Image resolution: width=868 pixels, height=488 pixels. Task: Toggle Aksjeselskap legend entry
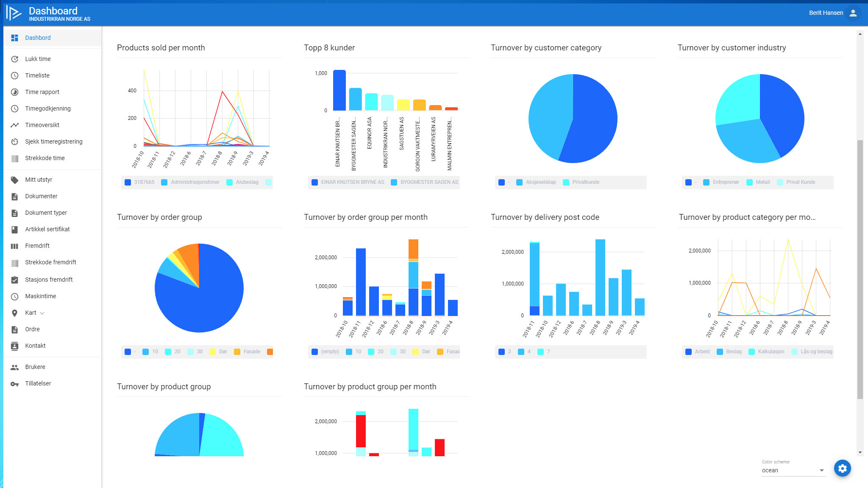click(536, 182)
